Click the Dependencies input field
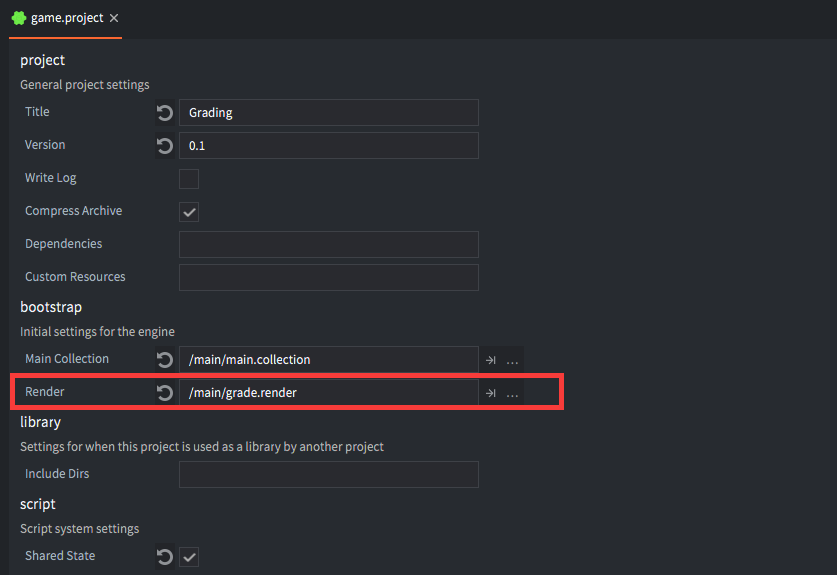Viewport: 837px width, 575px height. (x=328, y=245)
